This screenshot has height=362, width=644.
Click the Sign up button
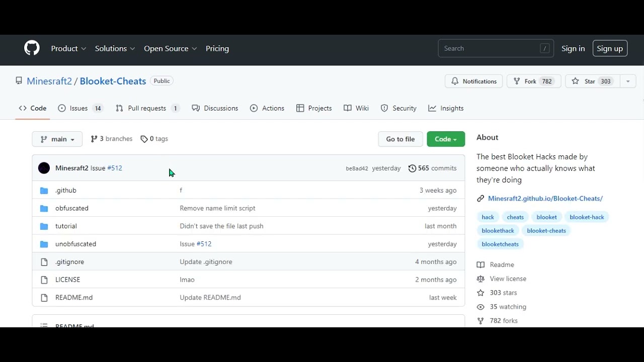[610, 48]
